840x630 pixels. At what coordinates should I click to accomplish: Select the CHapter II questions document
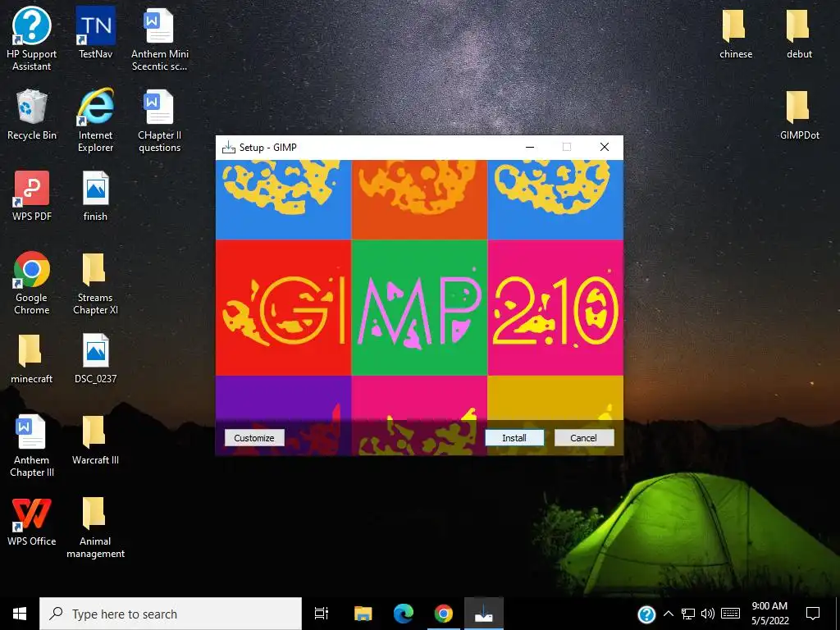160,120
